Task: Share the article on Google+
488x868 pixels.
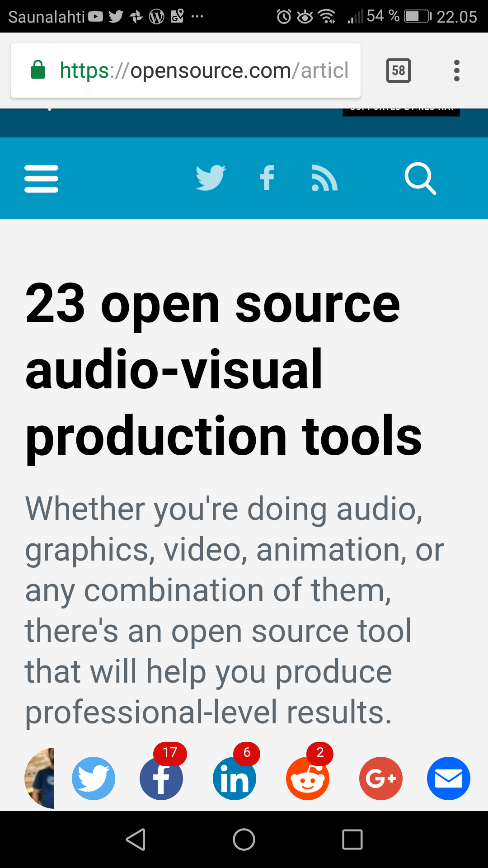Action: (381, 778)
